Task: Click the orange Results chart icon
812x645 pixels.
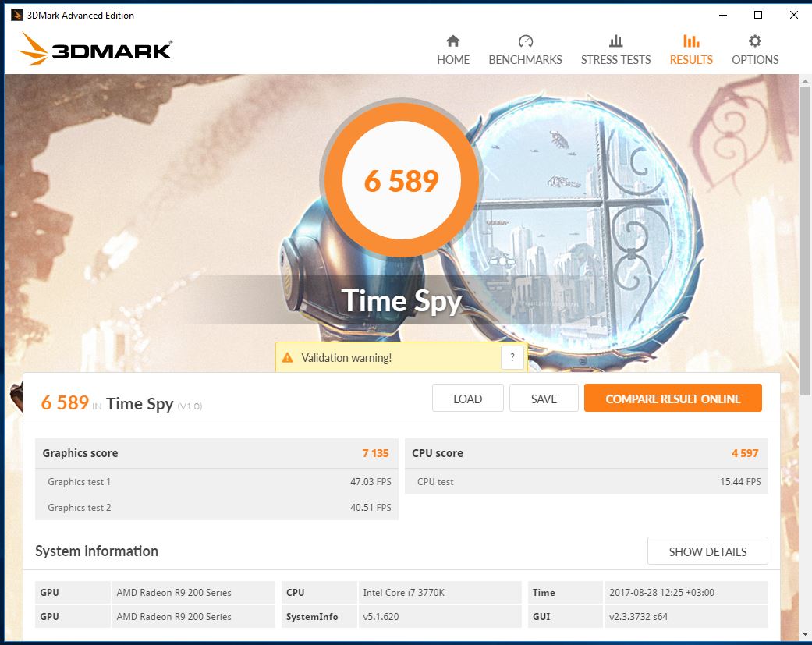Action: tap(691, 41)
